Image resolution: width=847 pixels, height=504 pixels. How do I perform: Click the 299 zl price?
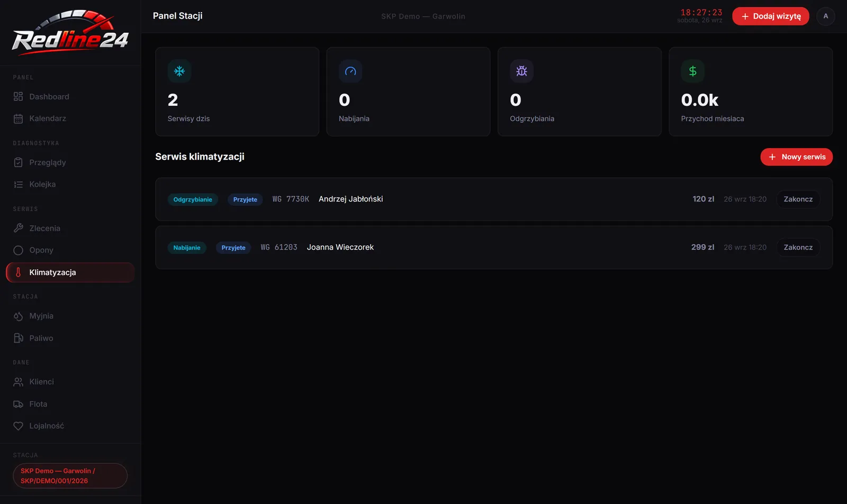point(702,247)
